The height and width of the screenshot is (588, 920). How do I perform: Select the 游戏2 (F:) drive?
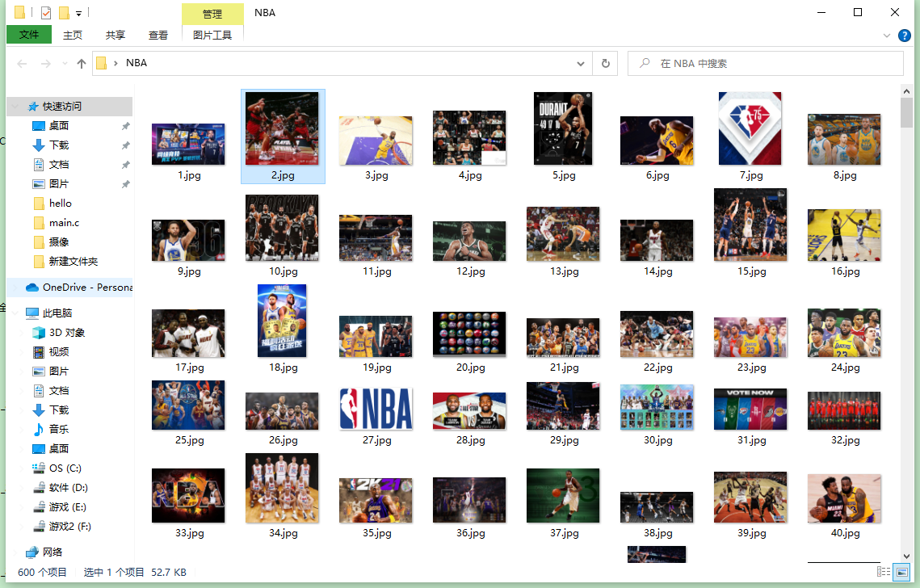click(69, 527)
